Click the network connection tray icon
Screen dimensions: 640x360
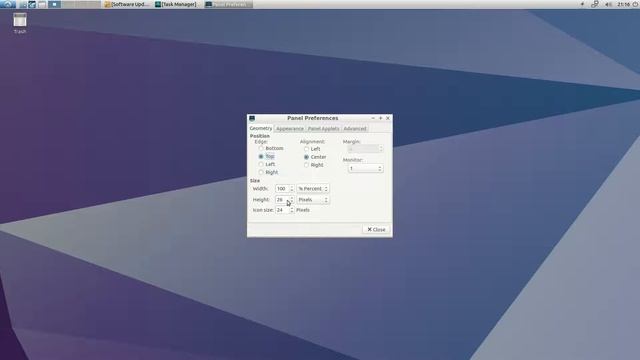click(x=595, y=4)
